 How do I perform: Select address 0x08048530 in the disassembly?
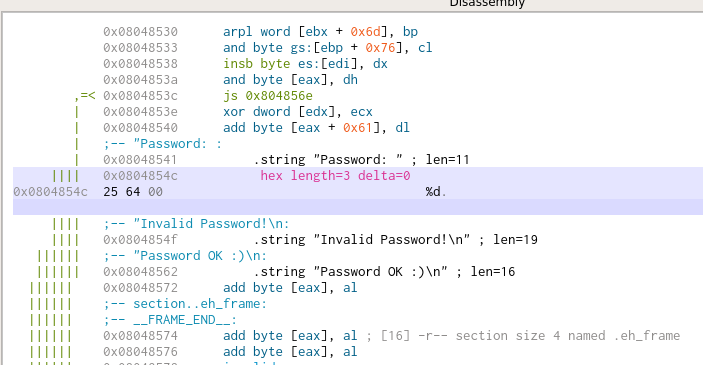[140, 32]
